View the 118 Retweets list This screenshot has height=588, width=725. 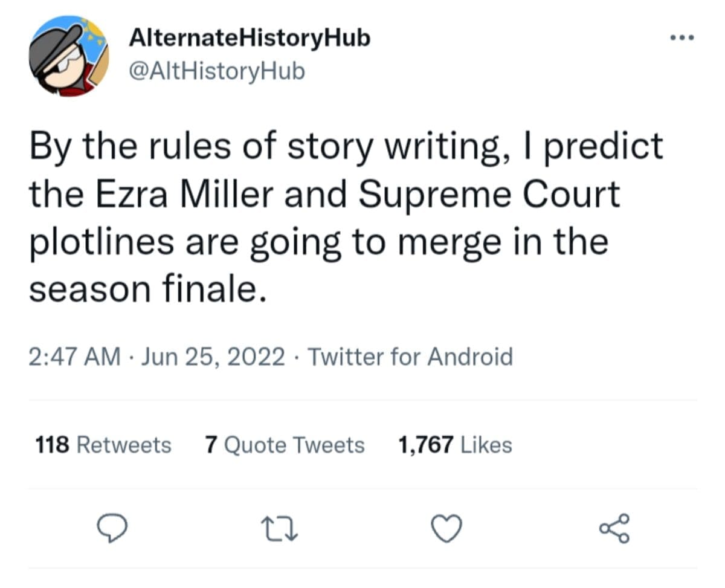[x=103, y=445]
